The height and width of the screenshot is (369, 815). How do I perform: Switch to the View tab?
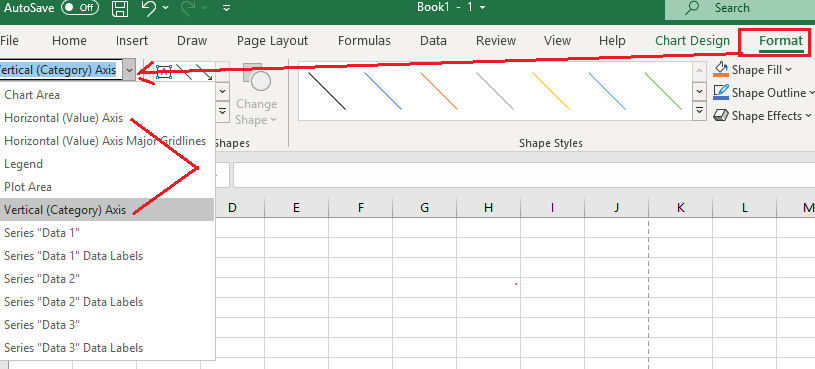click(557, 41)
